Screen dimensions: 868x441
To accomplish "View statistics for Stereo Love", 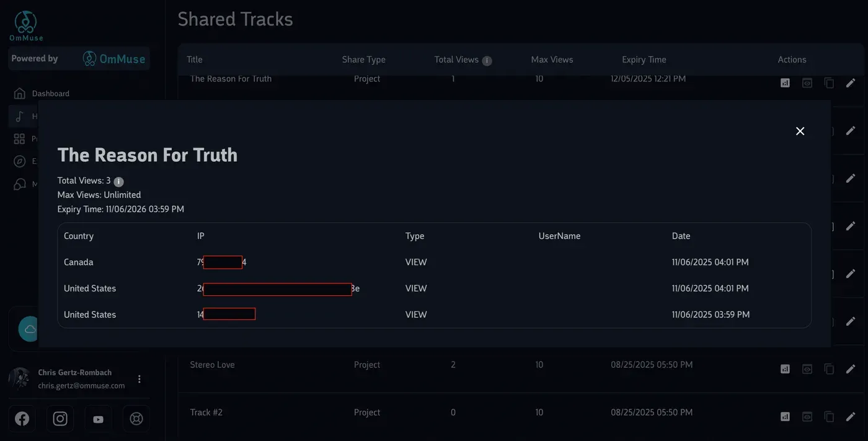I will pyautogui.click(x=785, y=368).
